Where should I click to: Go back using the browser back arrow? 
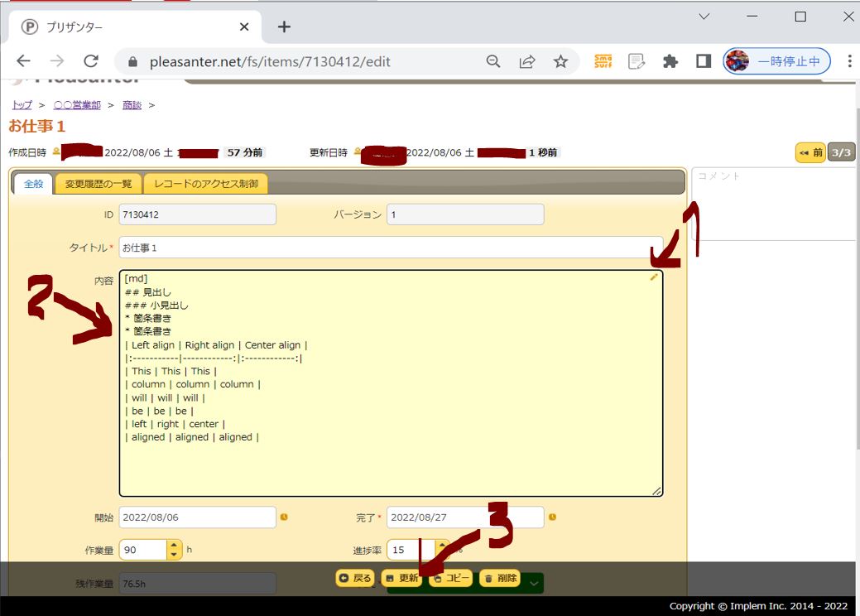click(x=23, y=61)
